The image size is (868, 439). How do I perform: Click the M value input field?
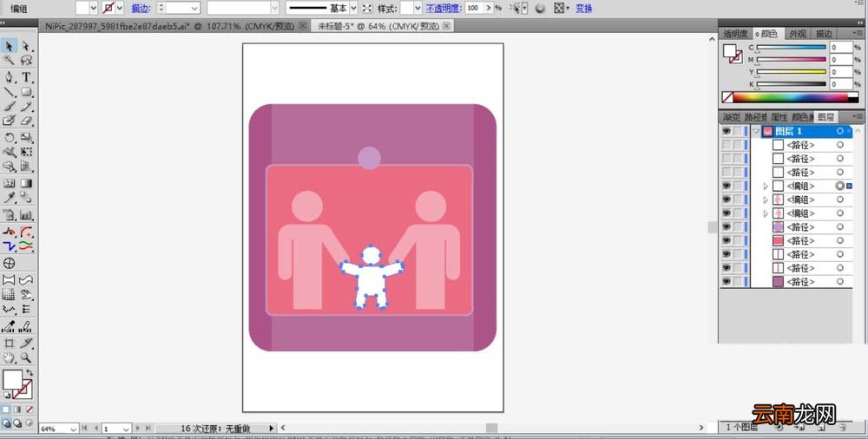pos(840,60)
